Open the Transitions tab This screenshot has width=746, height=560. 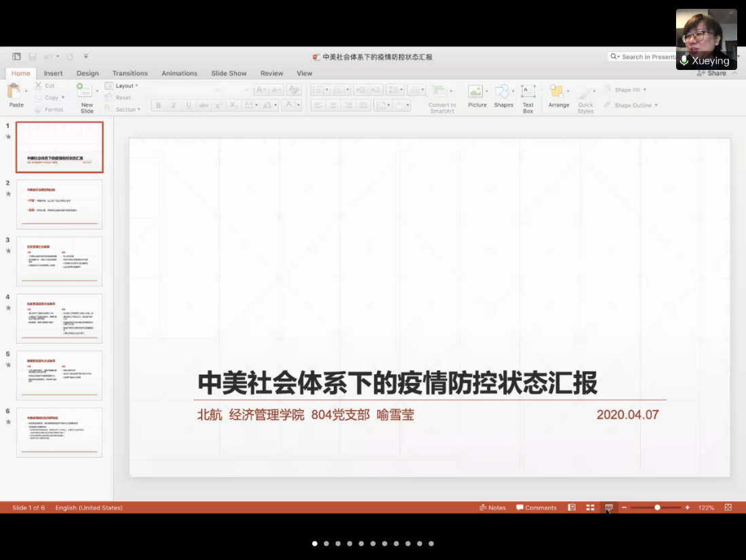click(x=130, y=73)
